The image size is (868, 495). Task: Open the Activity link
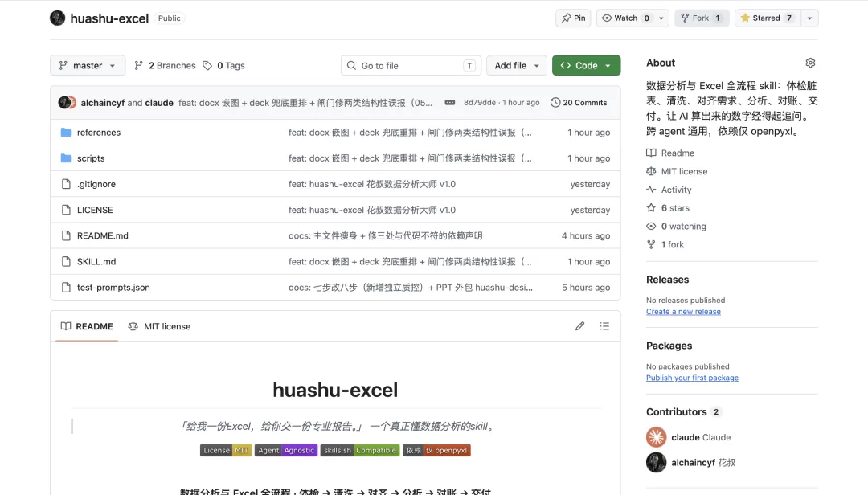click(x=669, y=190)
